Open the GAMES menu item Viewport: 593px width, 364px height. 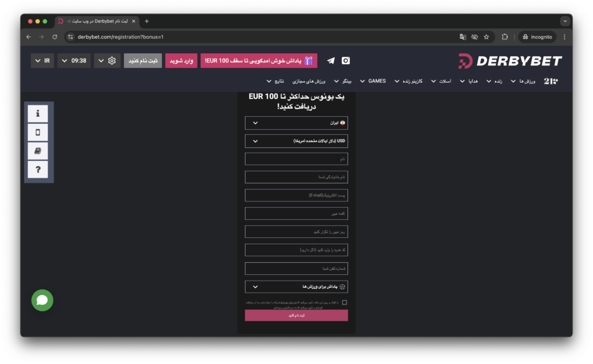point(374,81)
